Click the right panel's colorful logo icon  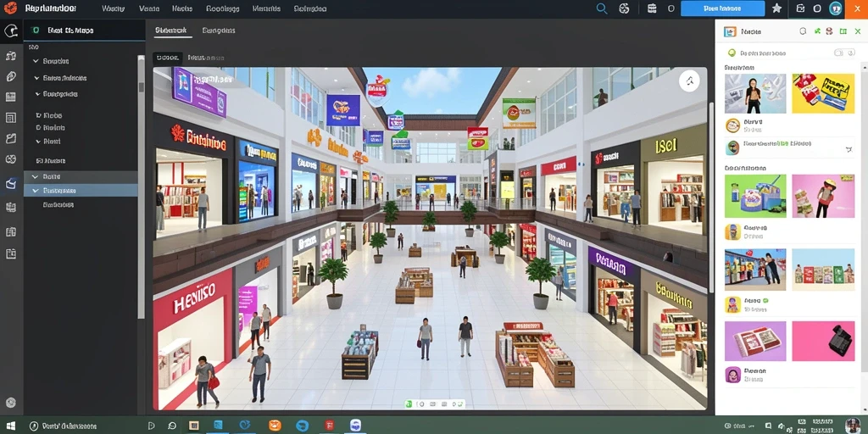[730, 32]
